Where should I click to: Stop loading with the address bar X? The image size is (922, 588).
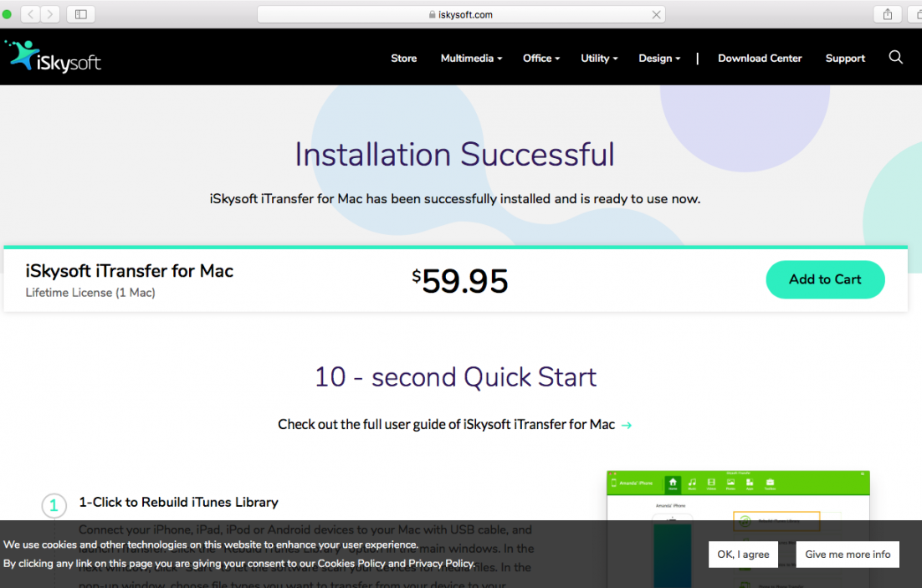[x=656, y=15]
